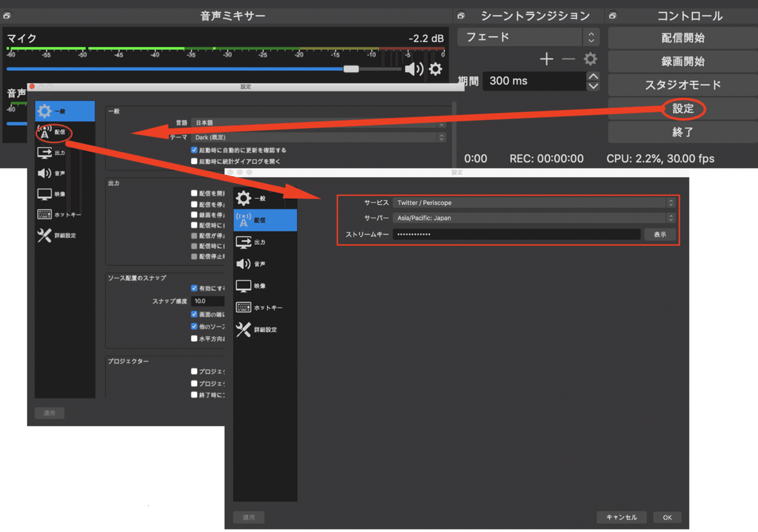758x532 pixels.
Task: Enable 起動時に統計ダイアログを開く checkbox
Action: tap(195, 161)
